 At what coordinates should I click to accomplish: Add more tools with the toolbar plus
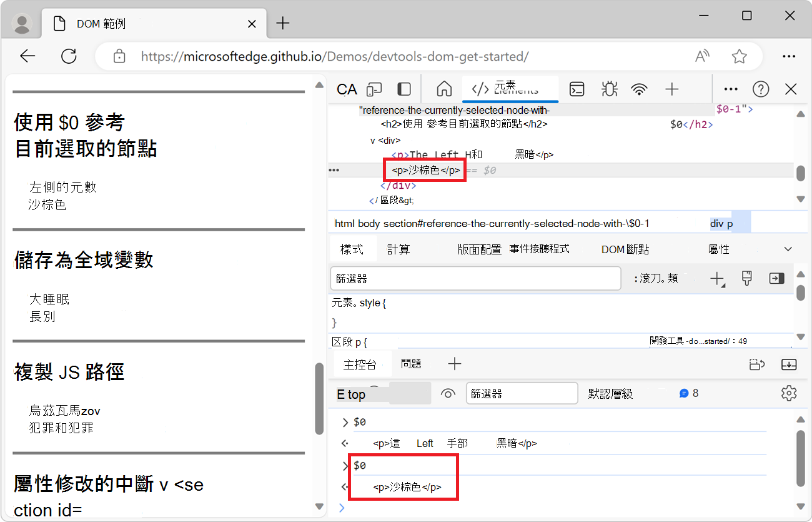click(x=671, y=89)
